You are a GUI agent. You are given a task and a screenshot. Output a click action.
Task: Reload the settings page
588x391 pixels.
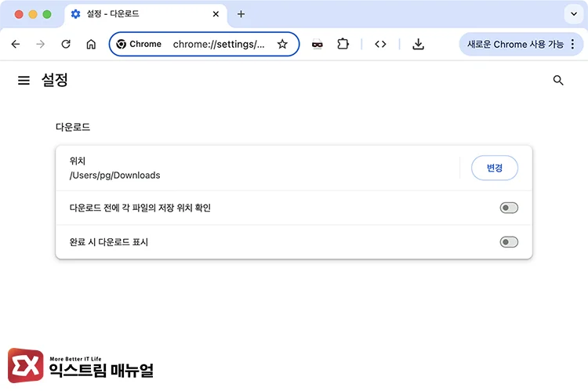coord(66,44)
